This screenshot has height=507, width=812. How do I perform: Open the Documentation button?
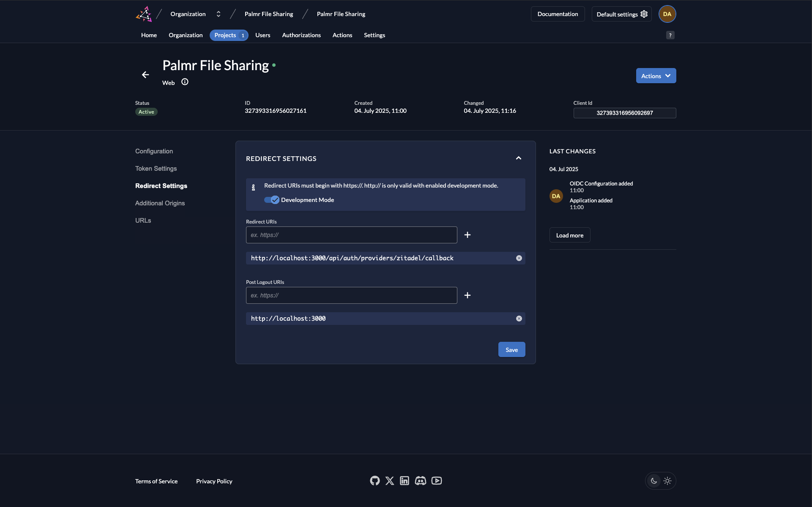(x=558, y=14)
